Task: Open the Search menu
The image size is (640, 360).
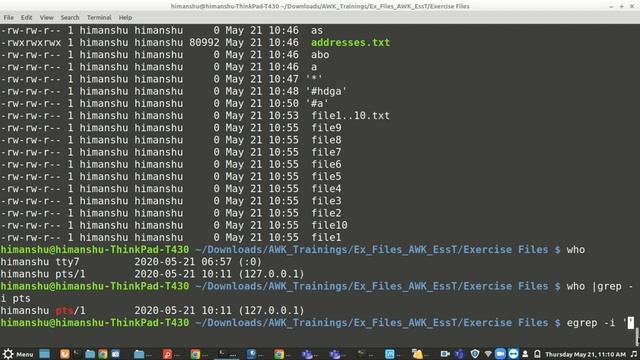Action: click(x=70, y=18)
